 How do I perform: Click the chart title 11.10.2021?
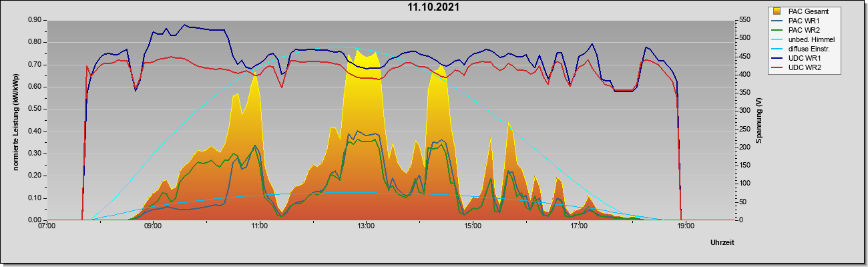click(433, 7)
